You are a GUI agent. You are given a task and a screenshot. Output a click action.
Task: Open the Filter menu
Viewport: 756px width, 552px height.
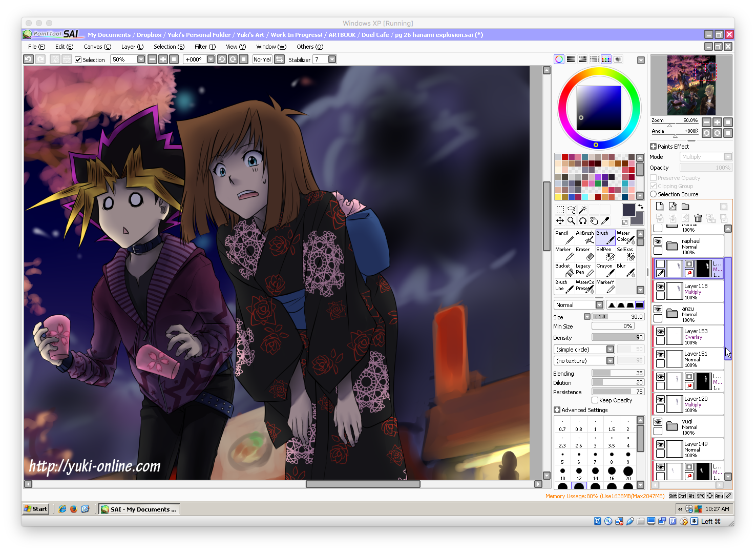205,47
